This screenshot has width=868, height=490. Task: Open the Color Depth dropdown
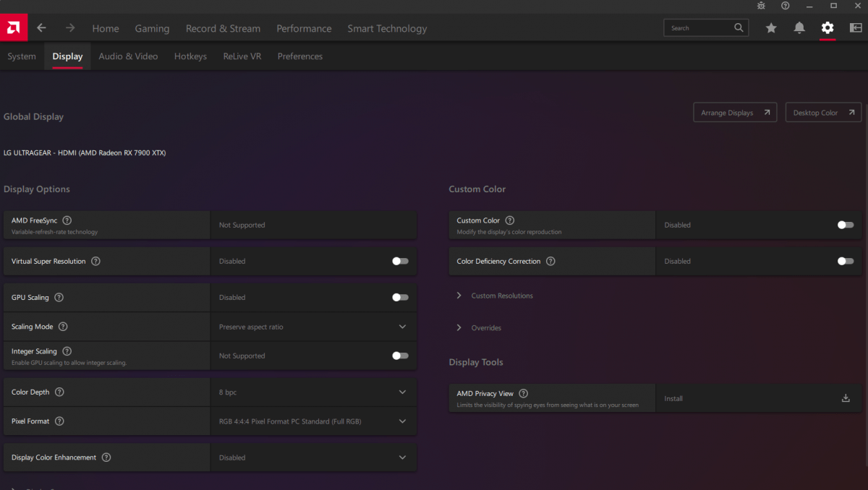(x=402, y=392)
